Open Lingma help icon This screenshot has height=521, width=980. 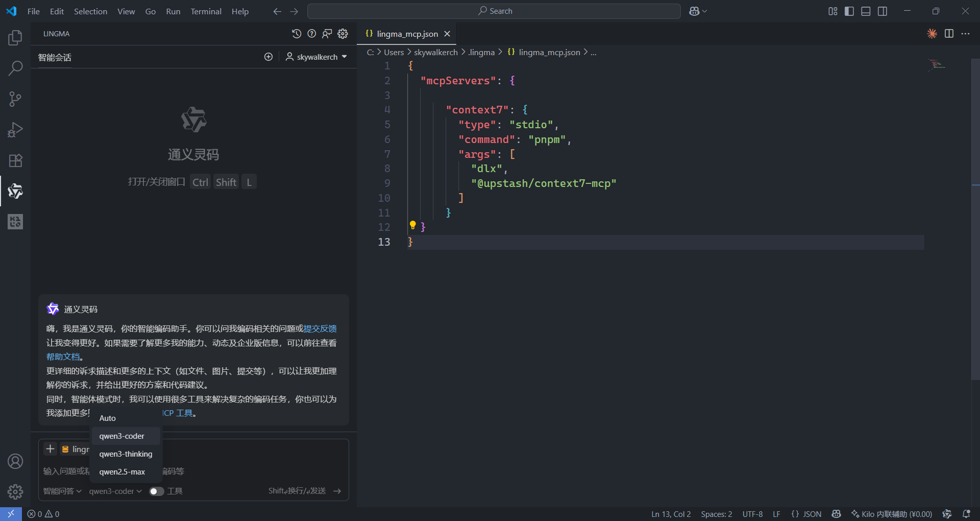point(312,34)
